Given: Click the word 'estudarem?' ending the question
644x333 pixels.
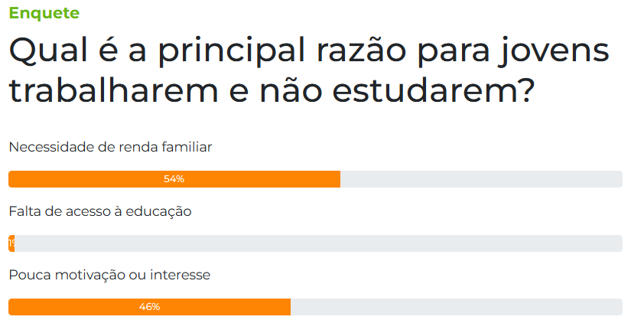Looking at the screenshot, I should [x=434, y=90].
